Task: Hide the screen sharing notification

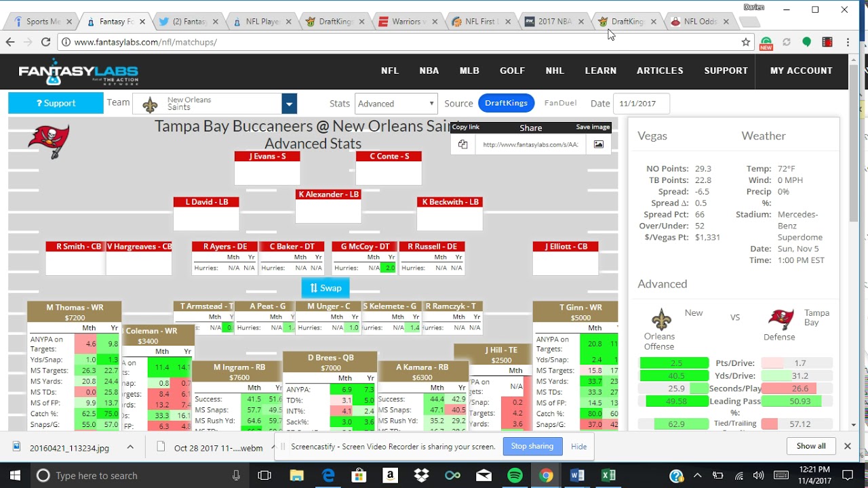Action: pos(578,446)
